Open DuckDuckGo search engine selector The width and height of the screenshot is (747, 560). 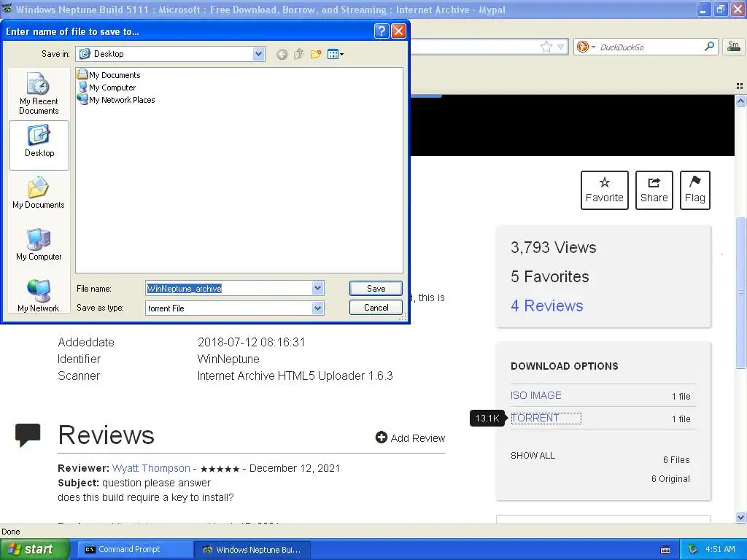[586, 47]
